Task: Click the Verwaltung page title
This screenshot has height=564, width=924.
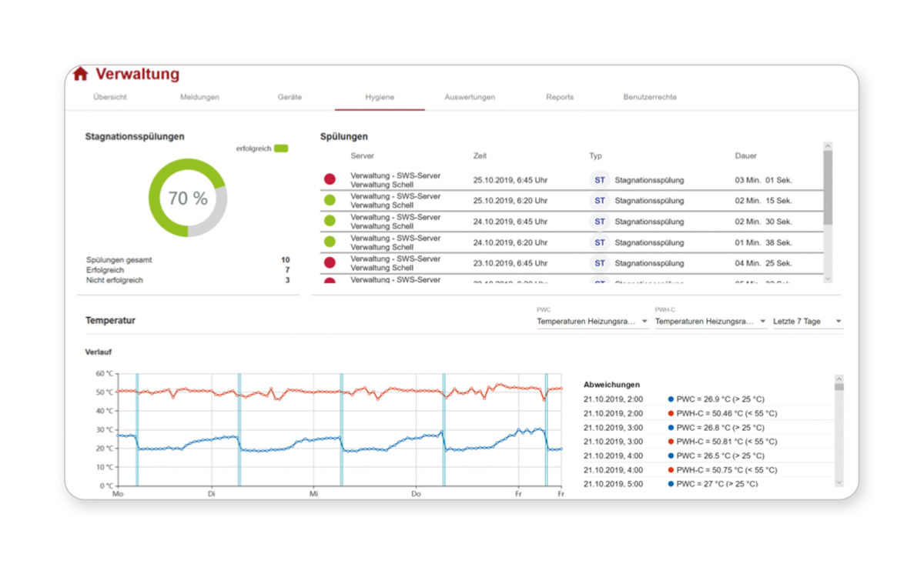Action: point(137,75)
